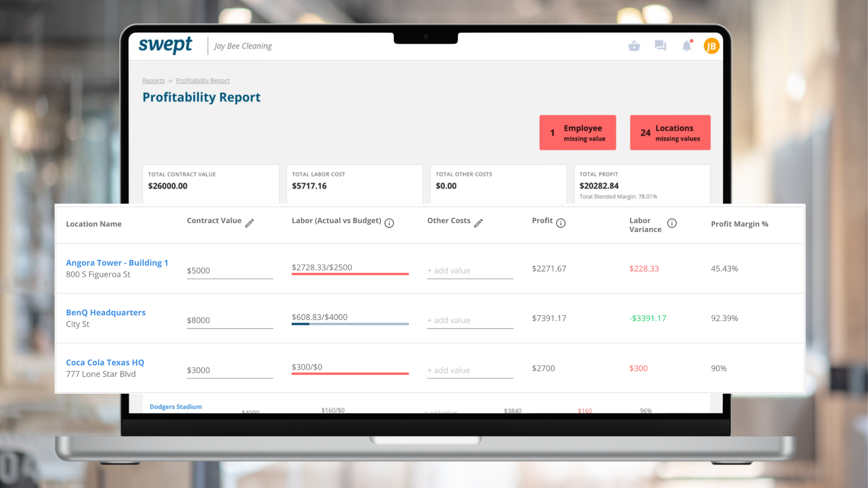Click the Swept logo

[165, 45]
